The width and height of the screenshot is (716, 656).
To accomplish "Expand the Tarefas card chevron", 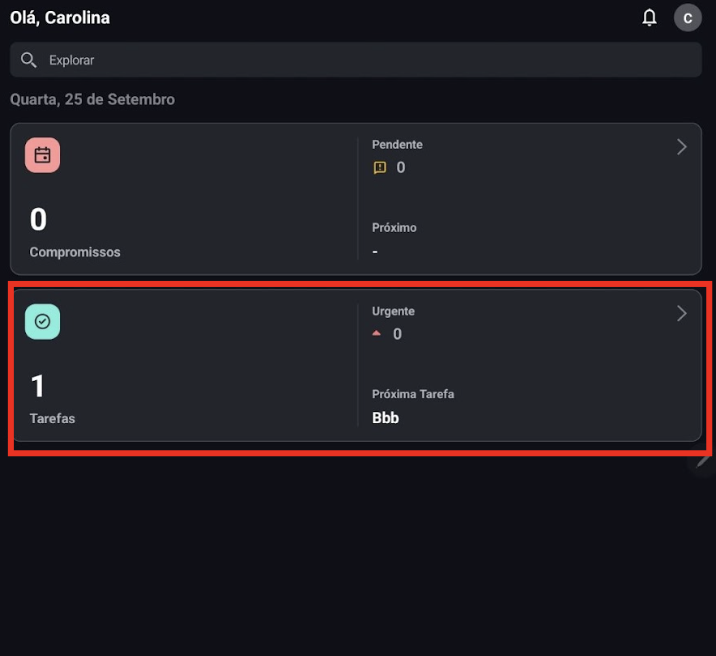I will click(x=682, y=314).
